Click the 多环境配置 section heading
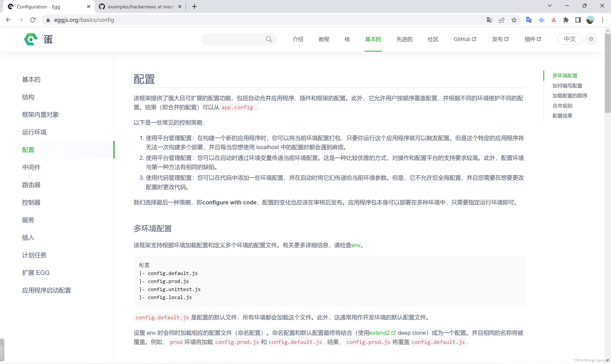The width and height of the screenshot is (611, 364). point(153,228)
